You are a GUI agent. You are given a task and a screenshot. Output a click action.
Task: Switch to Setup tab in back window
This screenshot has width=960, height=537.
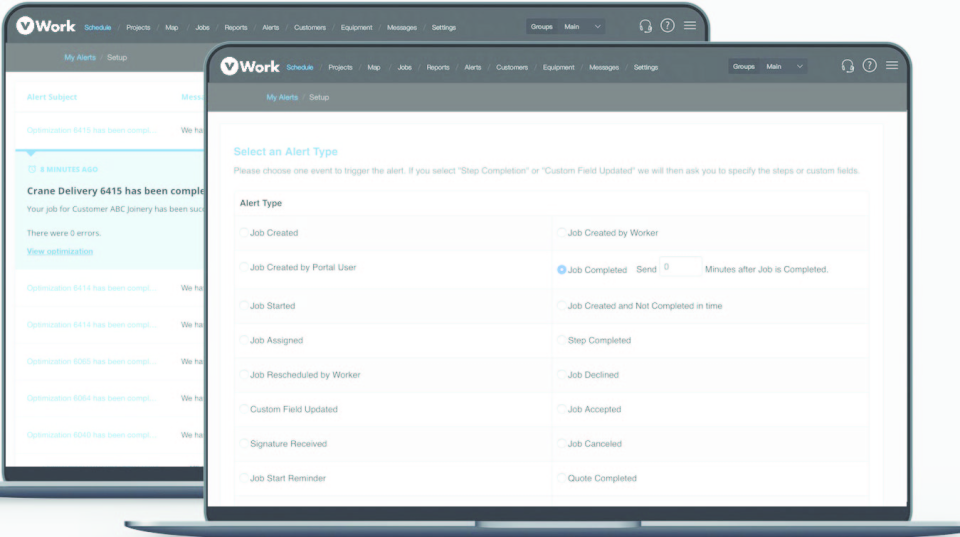tap(117, 58)
